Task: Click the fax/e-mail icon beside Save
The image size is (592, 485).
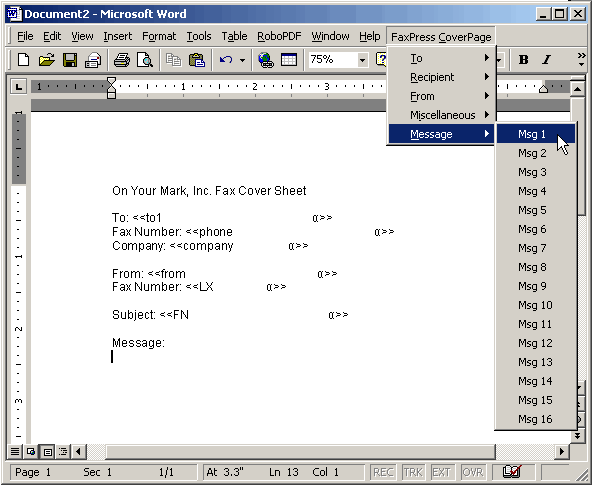Action: click(93, 60)
